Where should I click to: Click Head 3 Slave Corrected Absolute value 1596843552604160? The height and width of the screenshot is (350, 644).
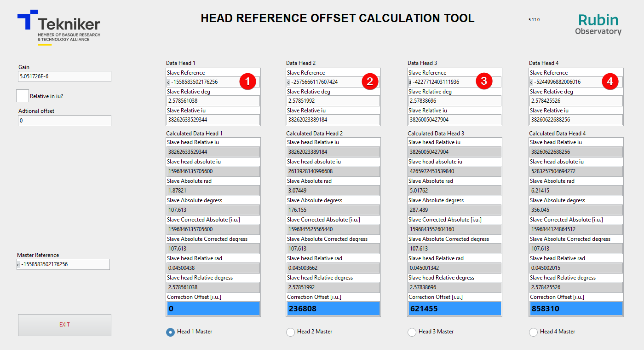(455, 229)
